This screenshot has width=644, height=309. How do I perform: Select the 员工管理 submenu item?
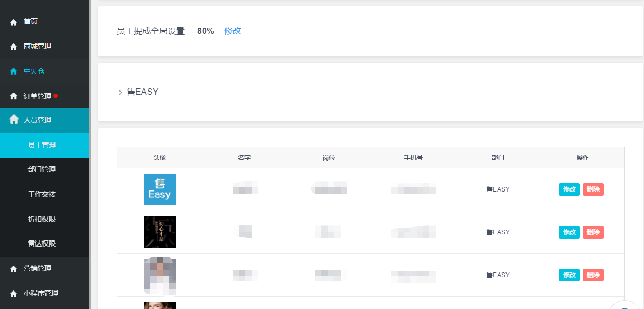[x=44, y=145]
